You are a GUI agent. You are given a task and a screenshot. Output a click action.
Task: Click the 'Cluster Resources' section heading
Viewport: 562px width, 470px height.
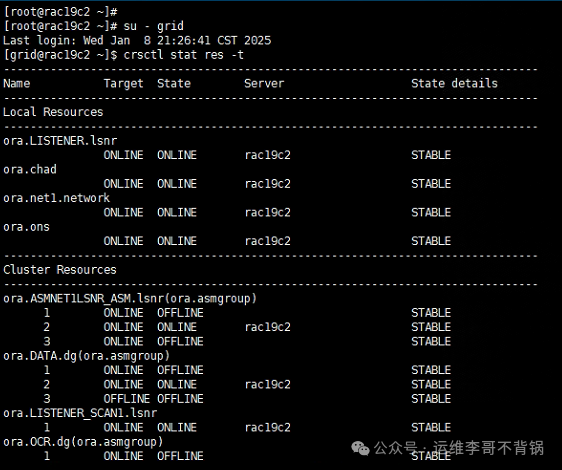(60, 270)
